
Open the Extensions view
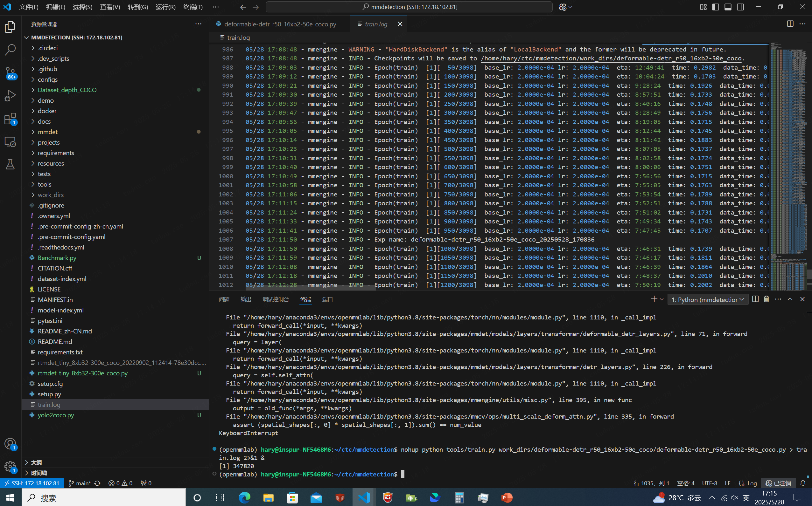coord(10,119)
